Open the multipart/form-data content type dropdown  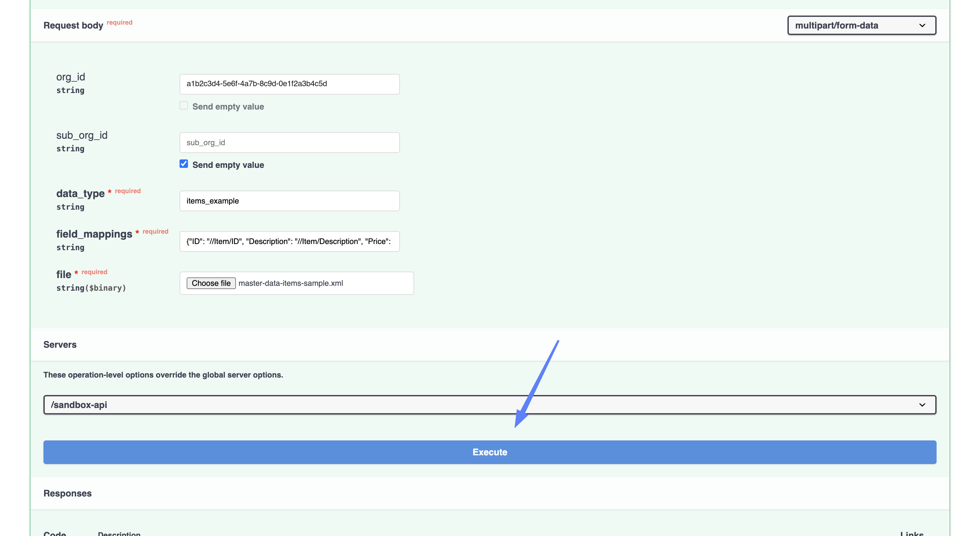pos(862,25)
